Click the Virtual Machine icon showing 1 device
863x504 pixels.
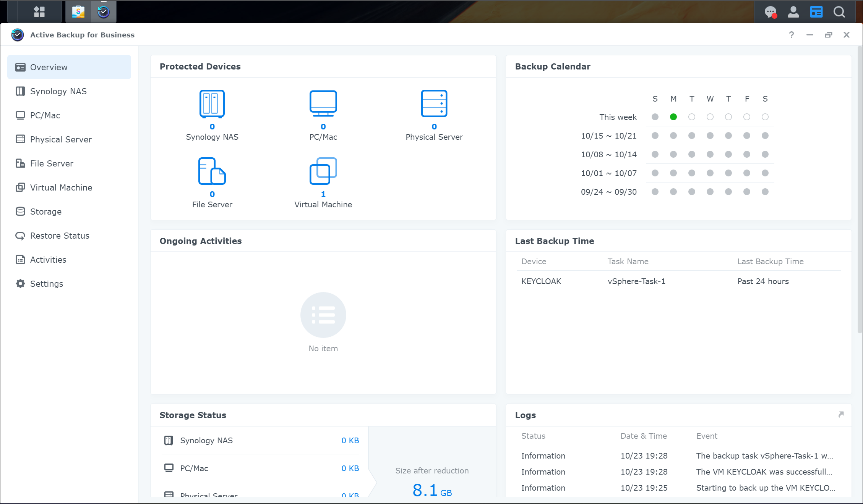point(323,171)
